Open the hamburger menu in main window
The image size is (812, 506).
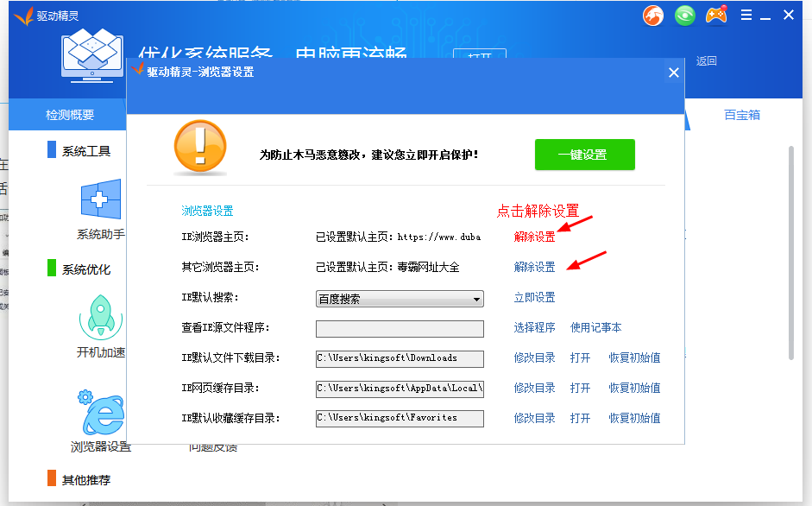tap(746, 15)
